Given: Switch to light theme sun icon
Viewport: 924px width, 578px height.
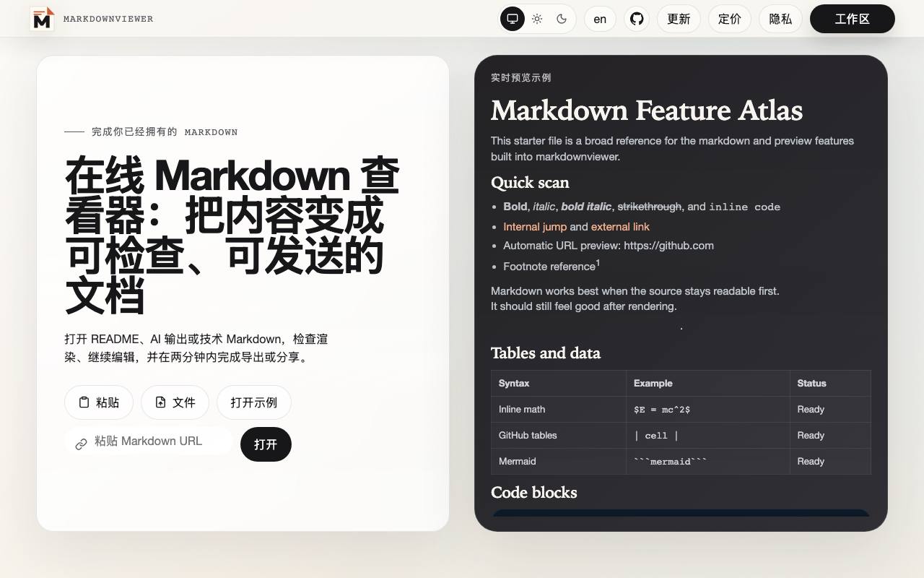Looking at the screenshot, I should pos(537,19).
